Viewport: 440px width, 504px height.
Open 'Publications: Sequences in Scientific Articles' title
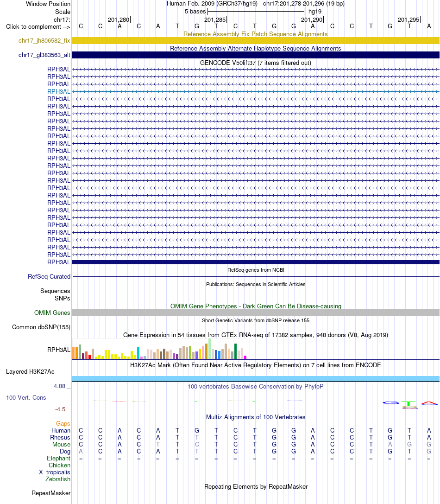click(x=256, y=285)
